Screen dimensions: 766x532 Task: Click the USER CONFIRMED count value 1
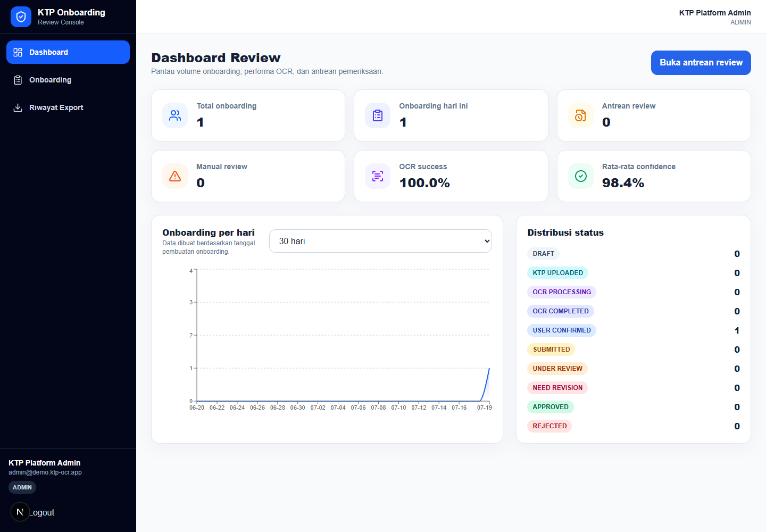coord(737,330)
